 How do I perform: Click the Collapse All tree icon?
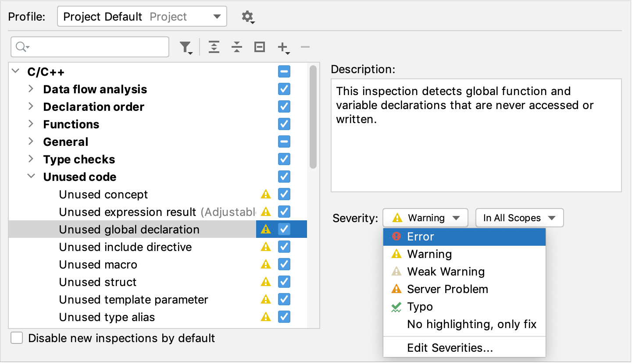[x=237, y=47]
